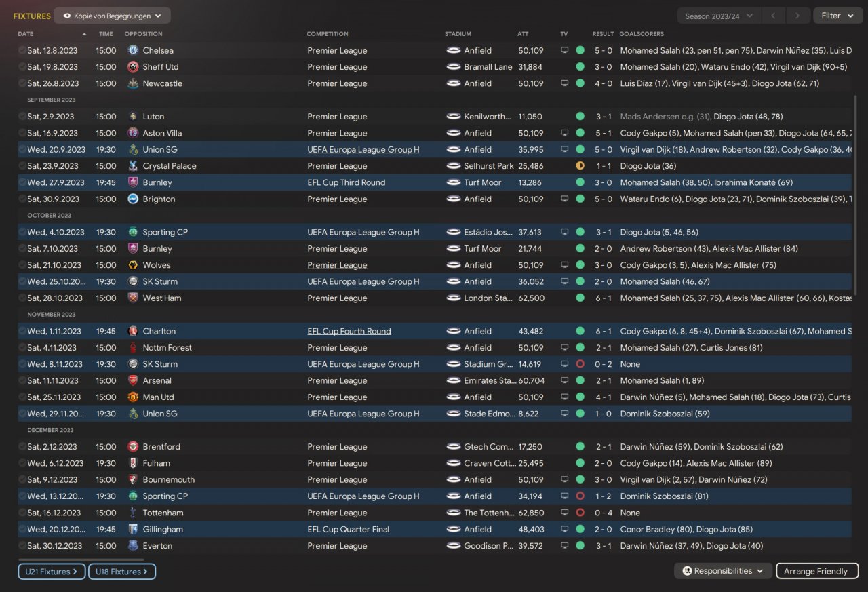Click the 6 - 1 result against West Ham
The height and width of the screenshot is (592, 868).
(603, 298)
